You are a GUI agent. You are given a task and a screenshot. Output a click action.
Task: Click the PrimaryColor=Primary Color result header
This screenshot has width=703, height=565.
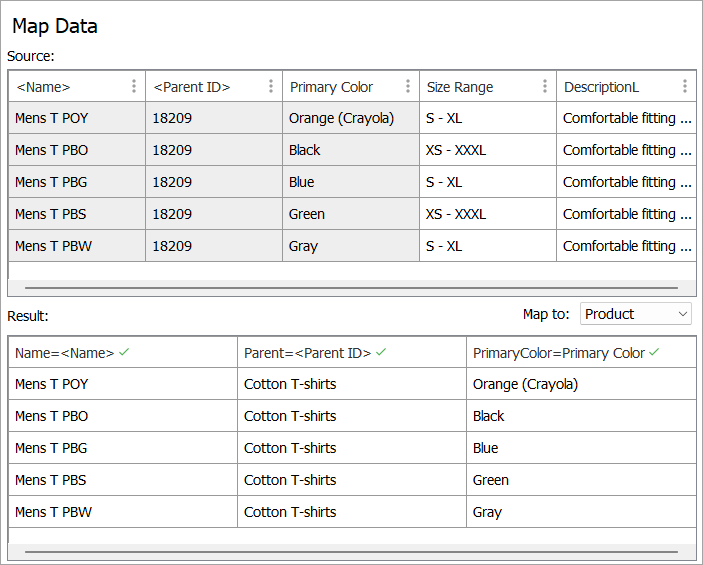(559, 352)
